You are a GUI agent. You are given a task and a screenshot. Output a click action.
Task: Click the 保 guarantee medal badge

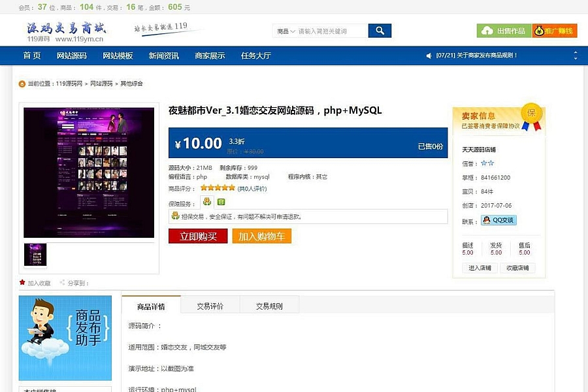[x=532, y=116]
